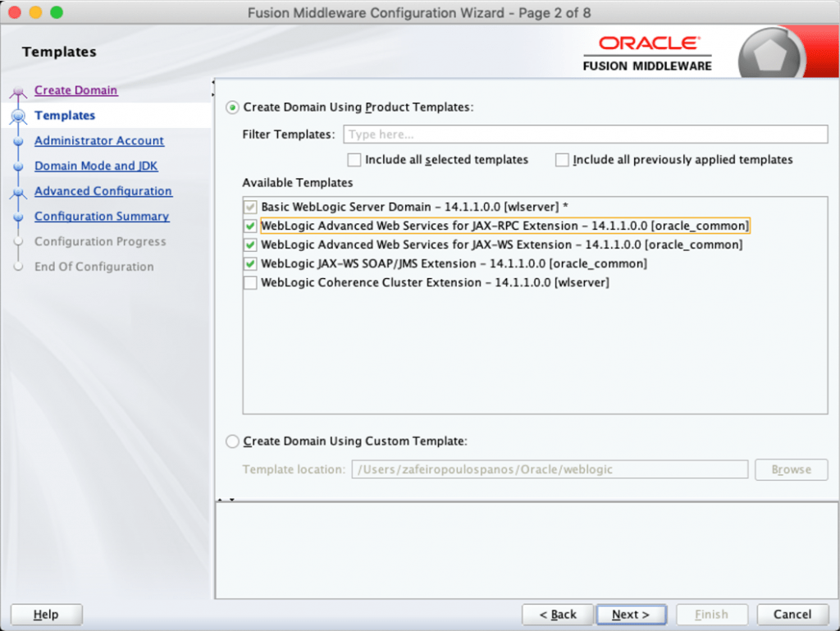This screenshot has width=840, height=631.
Task: Click the Administrator Account step node icon
Action: tap(18, 141)
